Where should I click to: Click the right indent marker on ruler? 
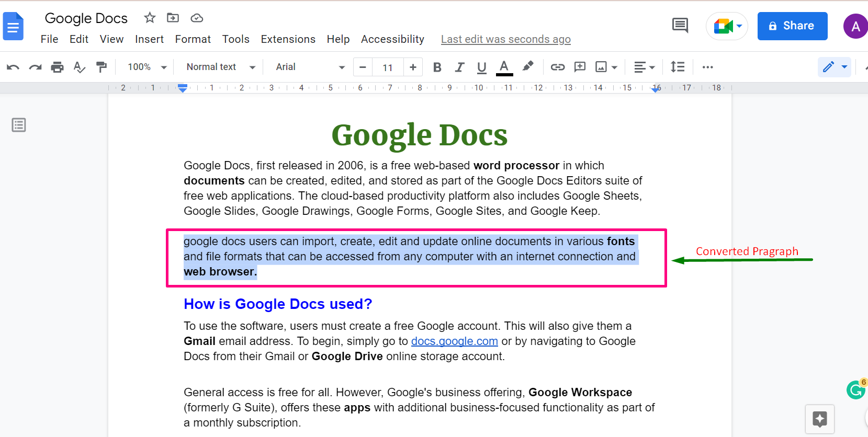tap(656, 89)
